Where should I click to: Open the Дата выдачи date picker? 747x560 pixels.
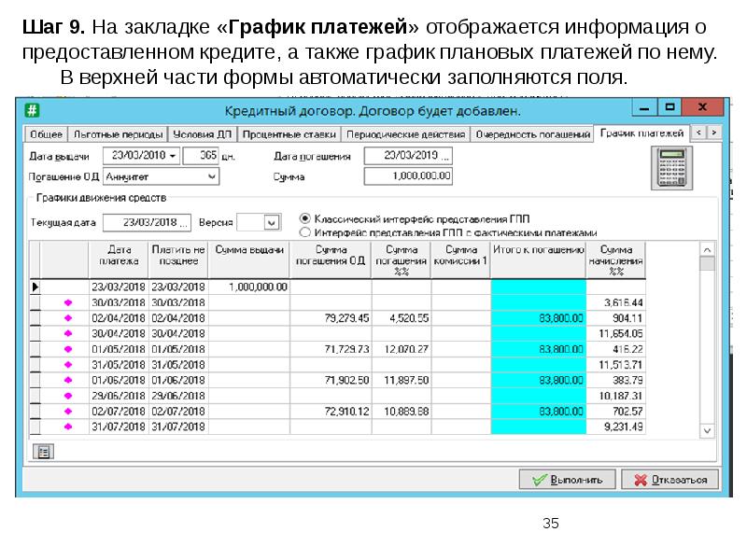[x=174, y=155]
